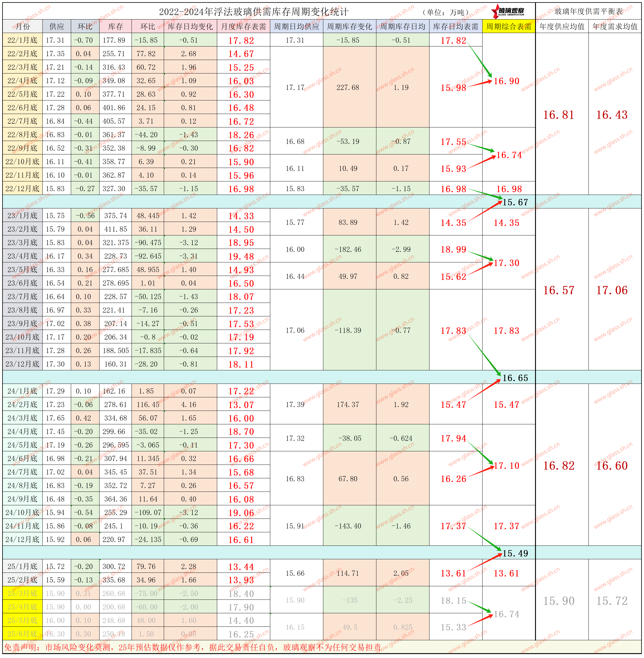Select the 22/1月底 row label
Viewport: 644px width, 658px height.
click(x=23, y=40)
